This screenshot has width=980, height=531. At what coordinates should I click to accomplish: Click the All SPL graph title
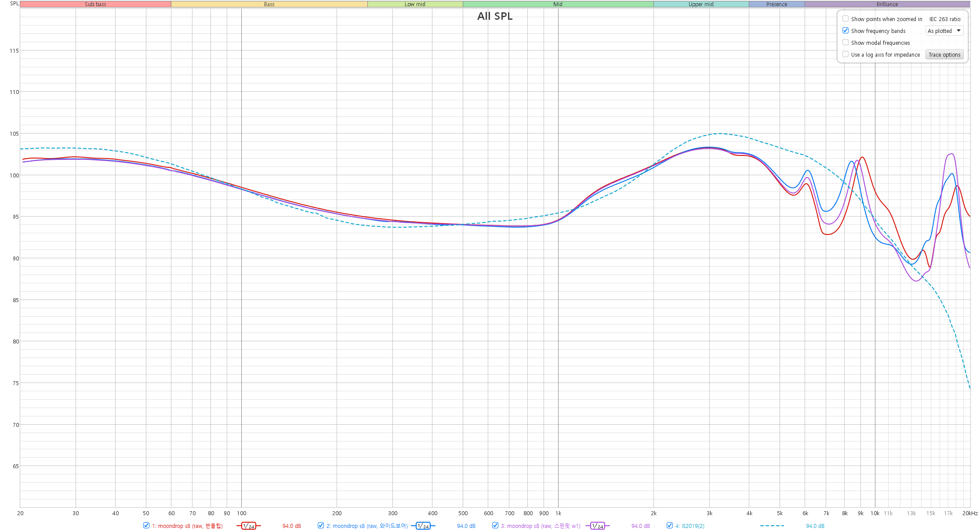[x=495, y=16]
